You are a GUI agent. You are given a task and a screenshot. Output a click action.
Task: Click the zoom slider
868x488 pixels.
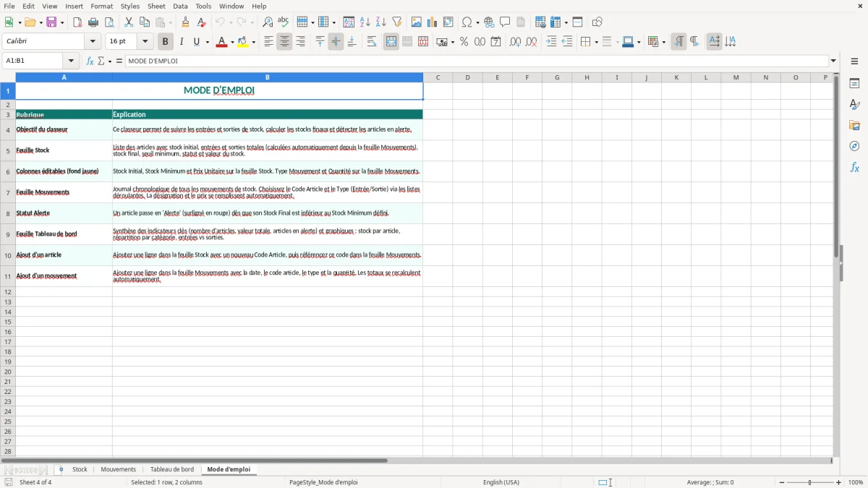click(810, 482)
